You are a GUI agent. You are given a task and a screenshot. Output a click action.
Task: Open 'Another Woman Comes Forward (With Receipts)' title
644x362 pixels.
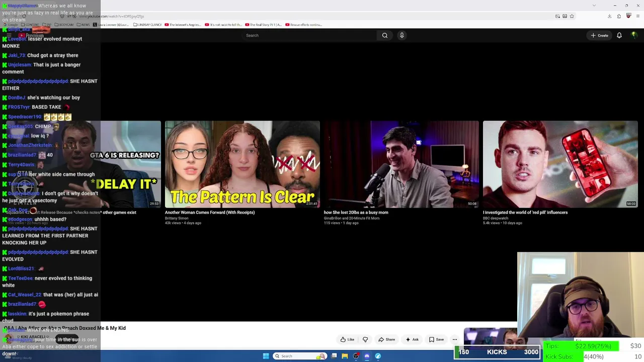coord(210,213)
